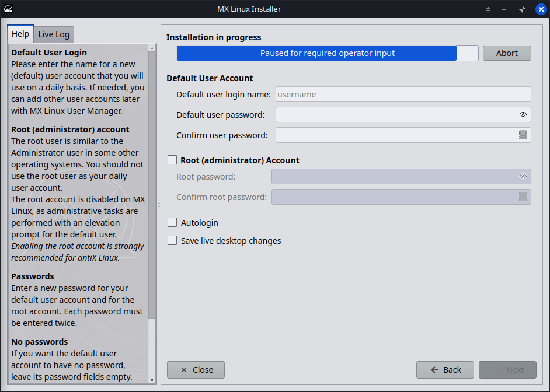Screen dimensions: 550x392
Task: Focus the Default user login name field
Action: click(403, 94)
